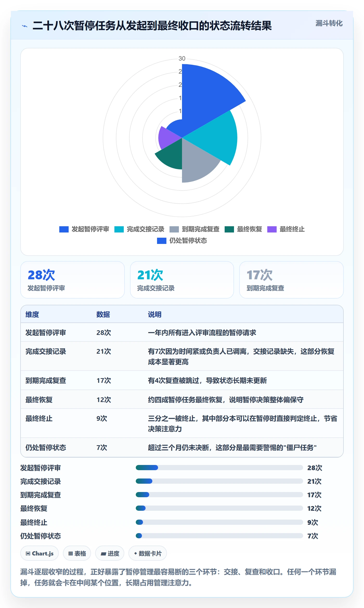
Task: Hide the 到期完成复查 series via legend
Action: click(194, 229)
